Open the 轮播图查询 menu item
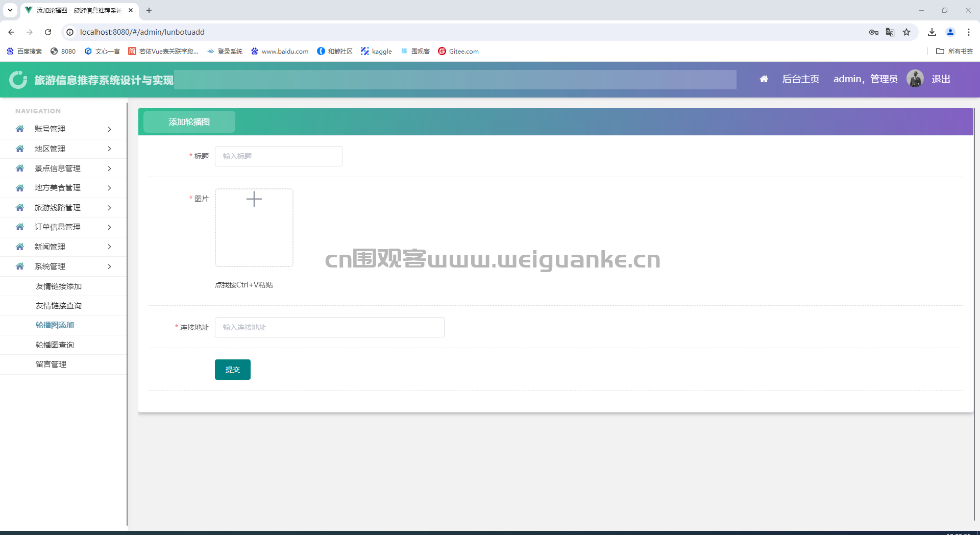The image size is (980, 535). point(55,345)
